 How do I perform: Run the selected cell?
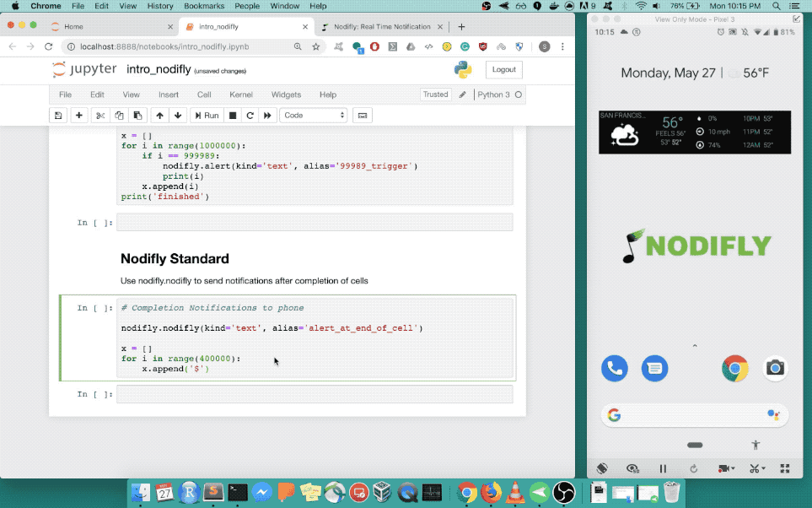pyautogui.click(x=207, y=115)
